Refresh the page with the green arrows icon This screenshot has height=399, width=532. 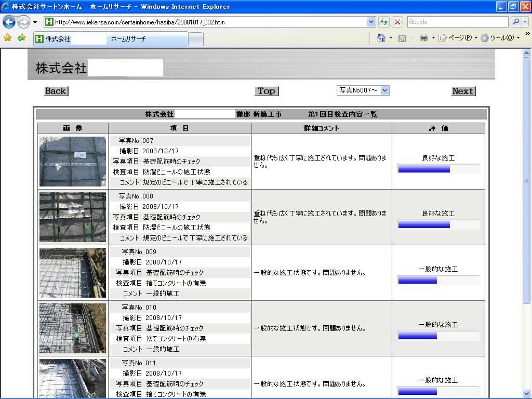tap(384, 22)
